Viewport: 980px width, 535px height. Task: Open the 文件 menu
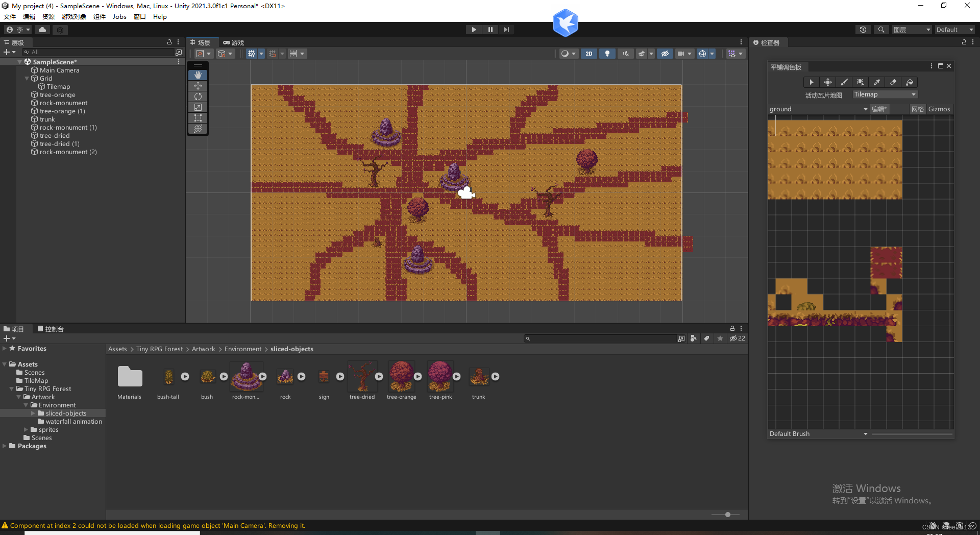(10, 17)
